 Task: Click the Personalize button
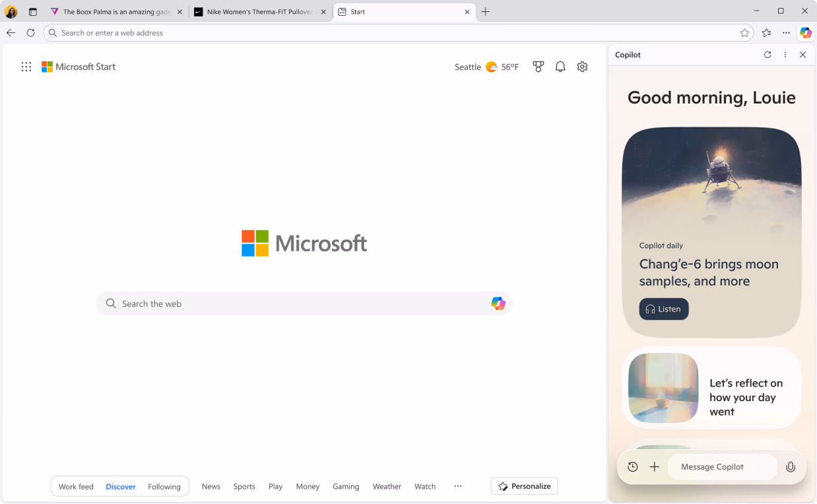click(x=525, y=486)
